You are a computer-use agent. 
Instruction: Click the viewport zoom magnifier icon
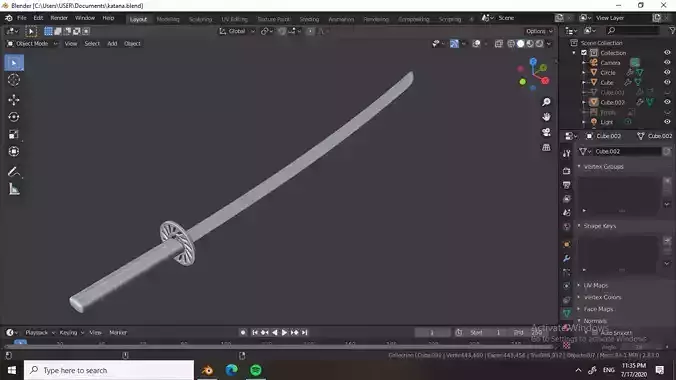[546, 102]
